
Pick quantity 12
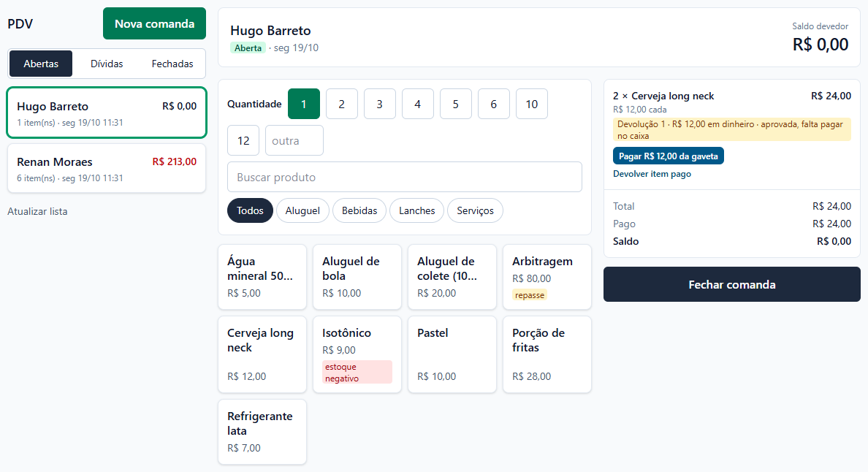pyautogui.click(x=243, y=140)
